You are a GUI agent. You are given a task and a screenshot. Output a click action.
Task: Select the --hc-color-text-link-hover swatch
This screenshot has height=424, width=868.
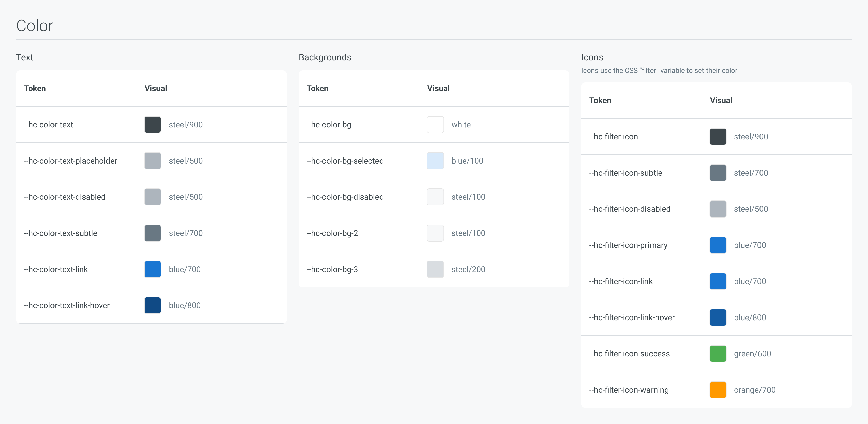click(x=153, y=305)
